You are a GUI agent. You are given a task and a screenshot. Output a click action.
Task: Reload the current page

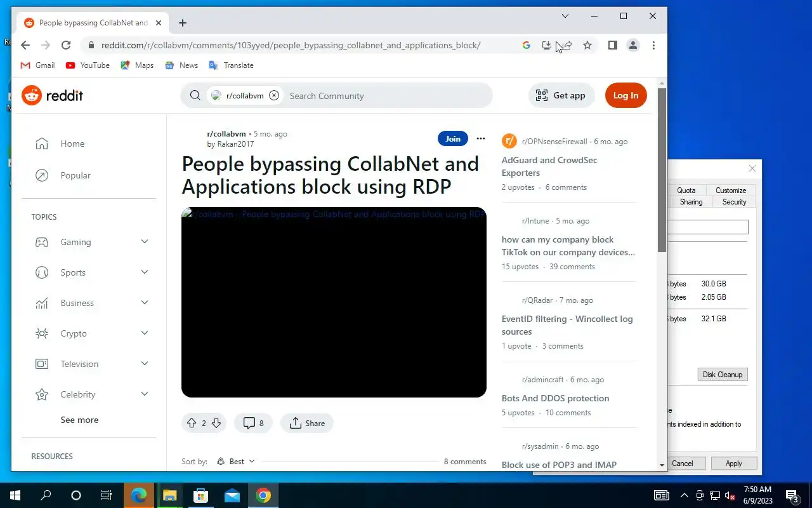point(66,45)
